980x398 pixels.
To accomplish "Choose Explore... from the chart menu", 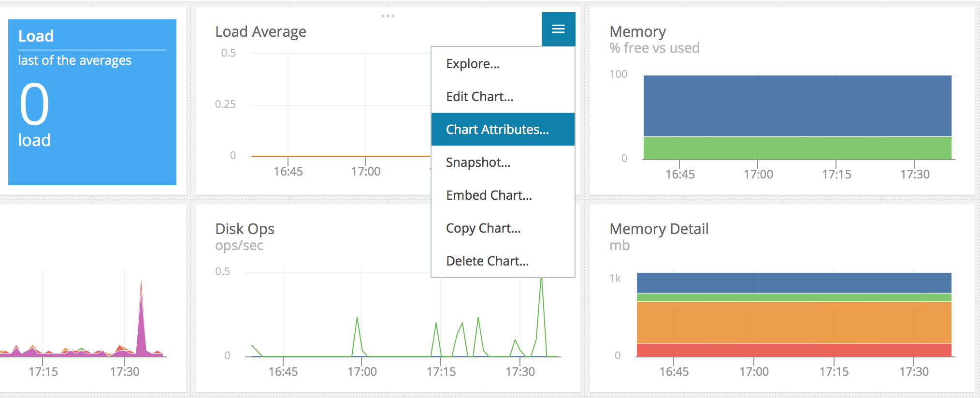I will [x=503, y=64].
